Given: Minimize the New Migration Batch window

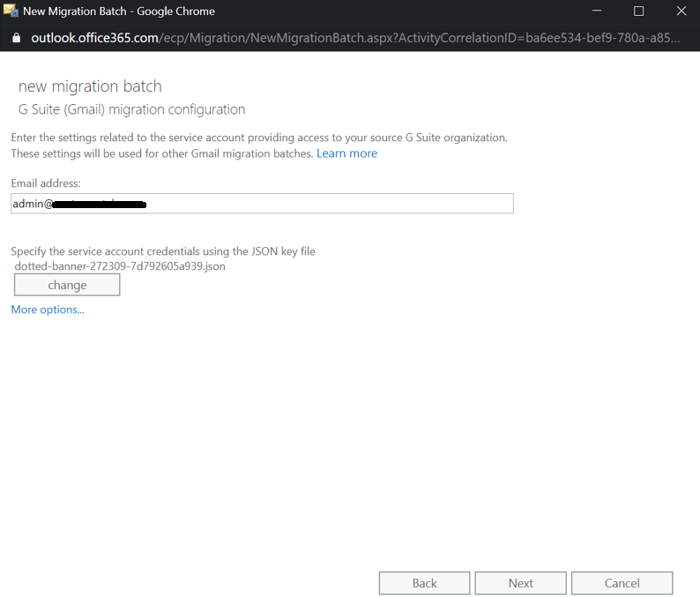Looking at the screenshot, I should coord(597,11).
